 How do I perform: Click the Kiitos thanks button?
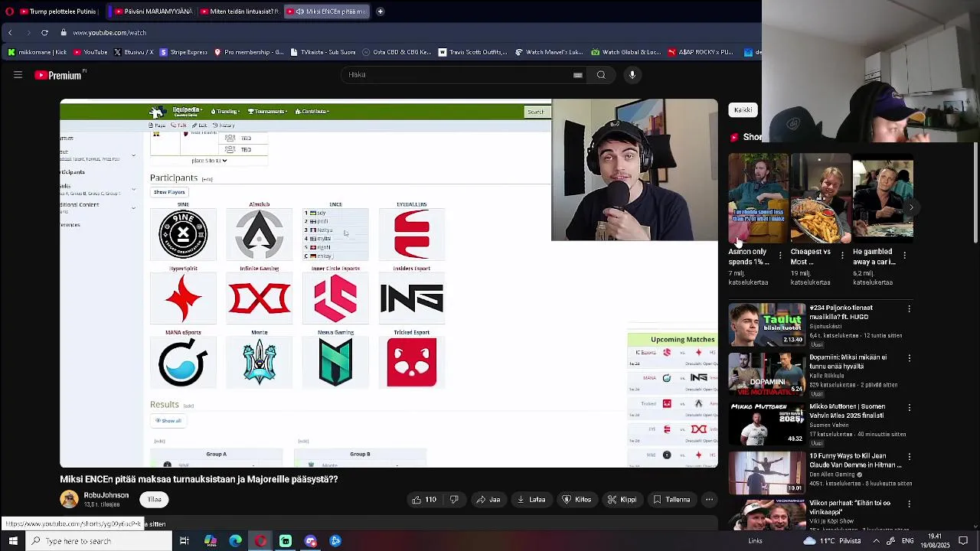577,500
